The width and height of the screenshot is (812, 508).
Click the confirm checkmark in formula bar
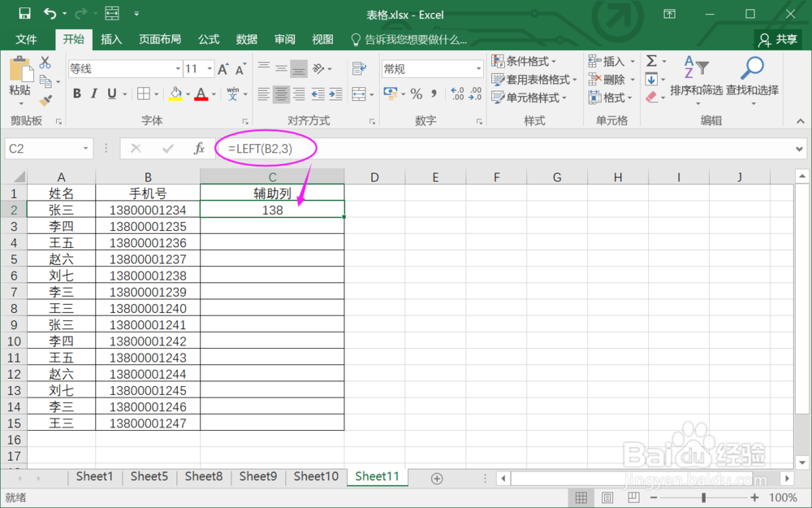click(x=167, y=149)
